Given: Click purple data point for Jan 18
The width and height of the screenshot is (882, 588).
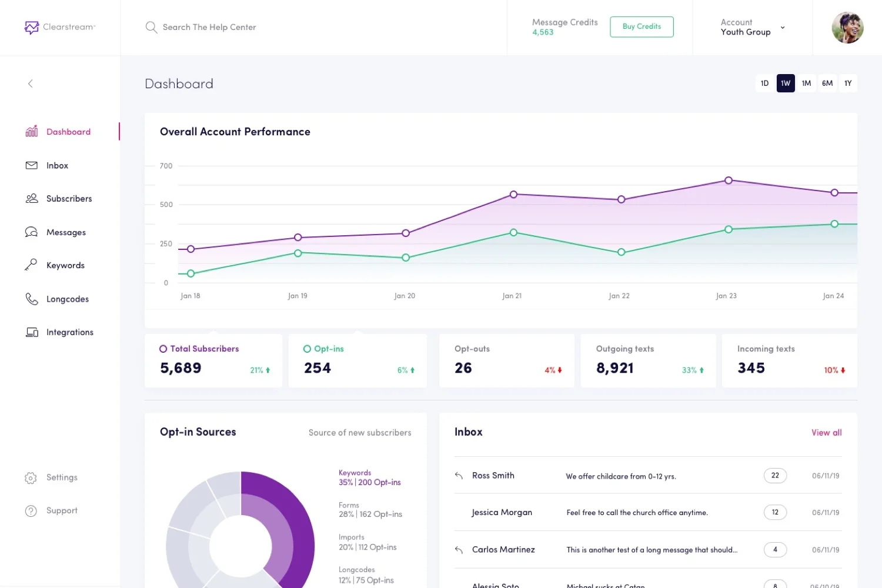Looking at the screenshot, I should 191,249.
